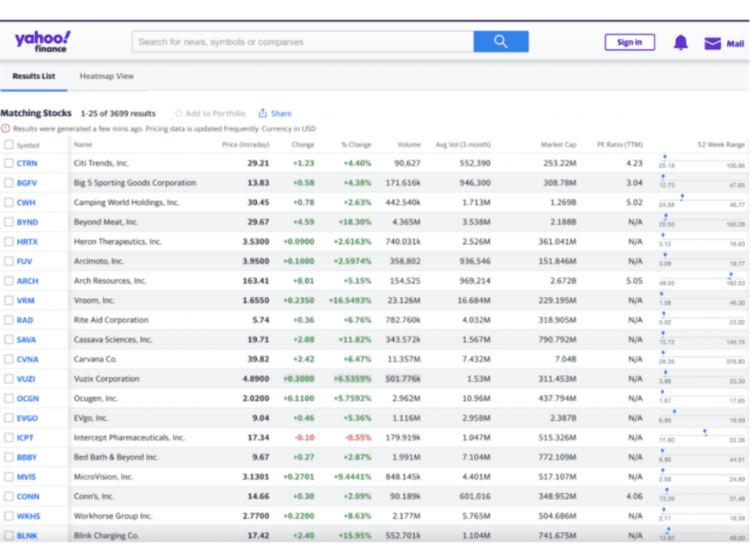Viewport: 751px width, 560px height.
Task: Click ICPT 52-week range slider
Action: [x=702, y=436]
